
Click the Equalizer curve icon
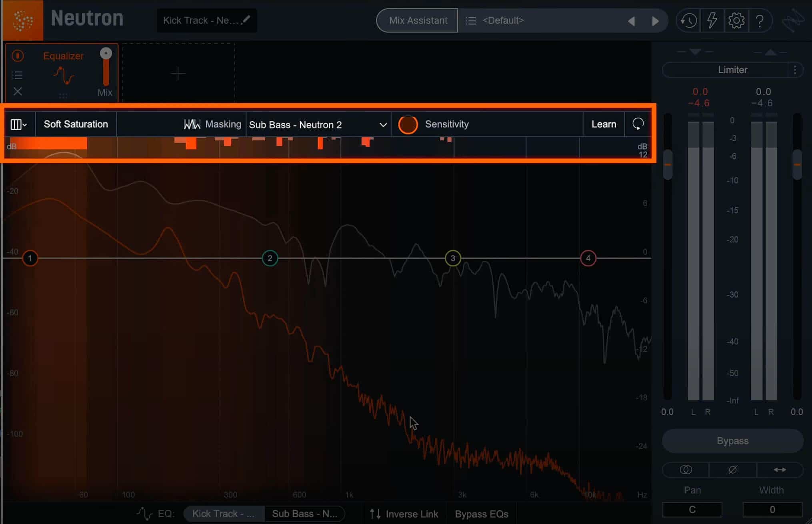(x=64, y=75)
